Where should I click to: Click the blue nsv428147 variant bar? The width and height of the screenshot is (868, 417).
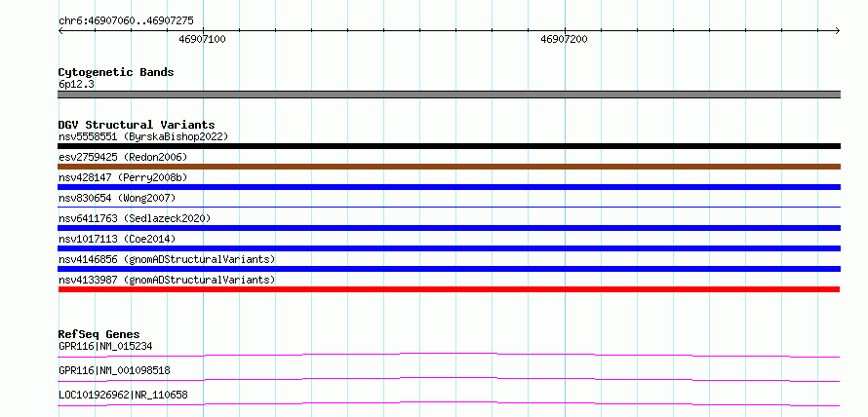click(449, 187)
